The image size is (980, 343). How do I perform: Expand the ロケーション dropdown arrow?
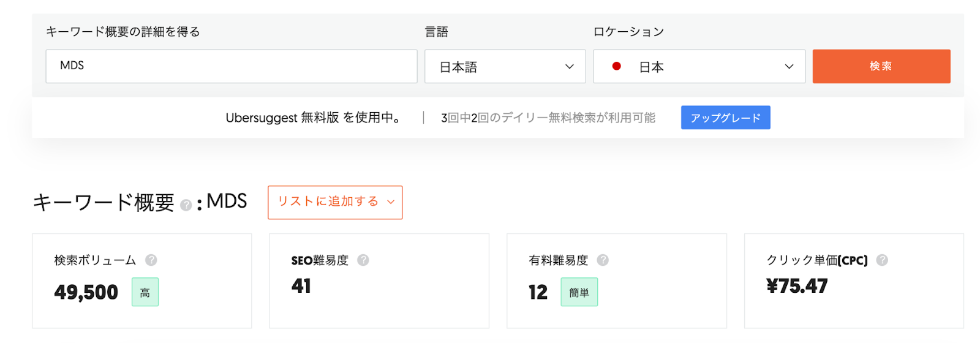[789, 66]
